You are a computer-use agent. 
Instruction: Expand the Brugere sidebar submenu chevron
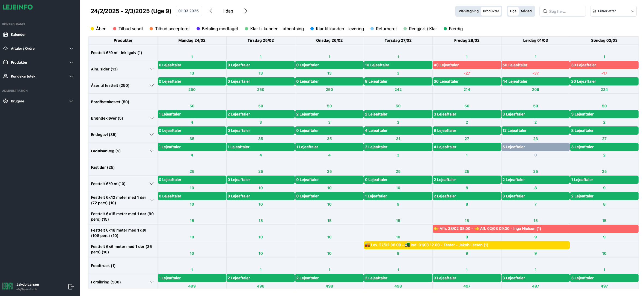point(71,101)
